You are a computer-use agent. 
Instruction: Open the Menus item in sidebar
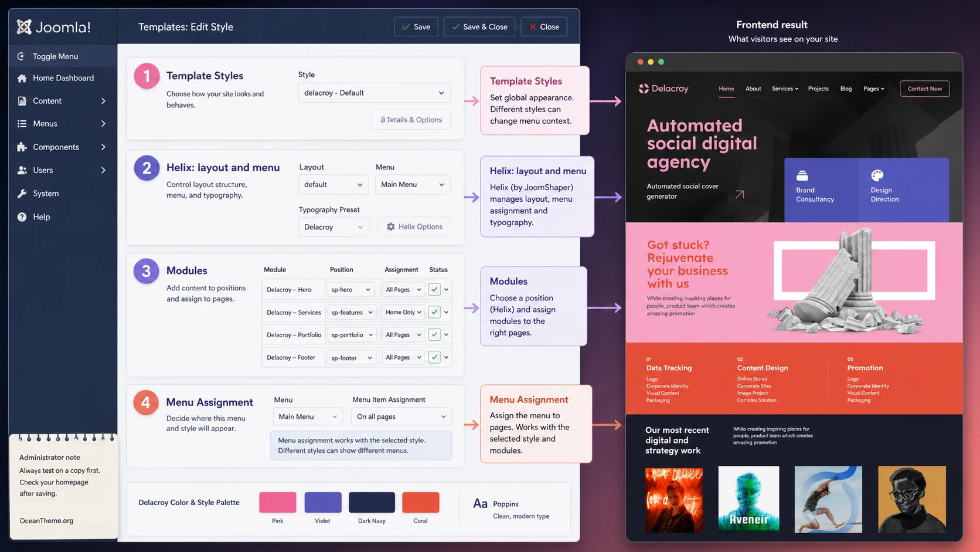[x=63, y=124]
